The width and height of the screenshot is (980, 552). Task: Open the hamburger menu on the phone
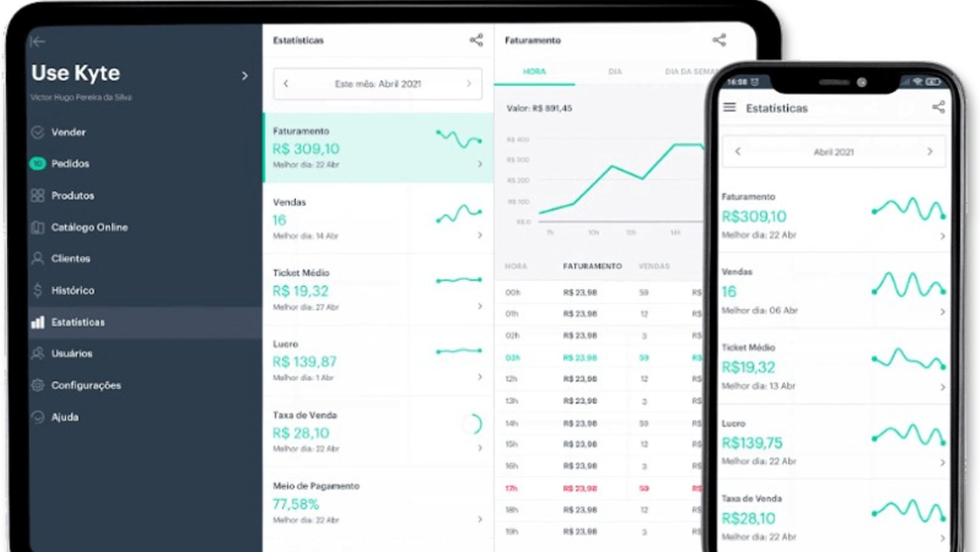[x=729, y=108]
